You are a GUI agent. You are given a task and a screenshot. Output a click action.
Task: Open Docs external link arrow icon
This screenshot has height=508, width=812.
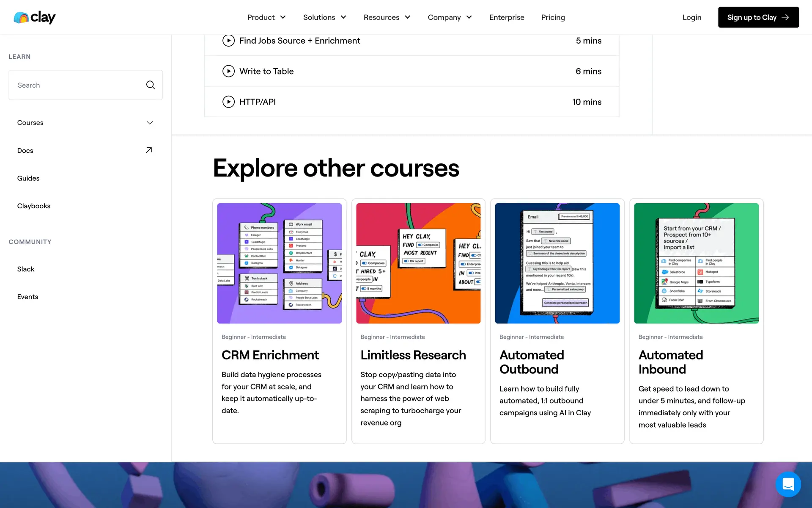[x=148, y=150]
